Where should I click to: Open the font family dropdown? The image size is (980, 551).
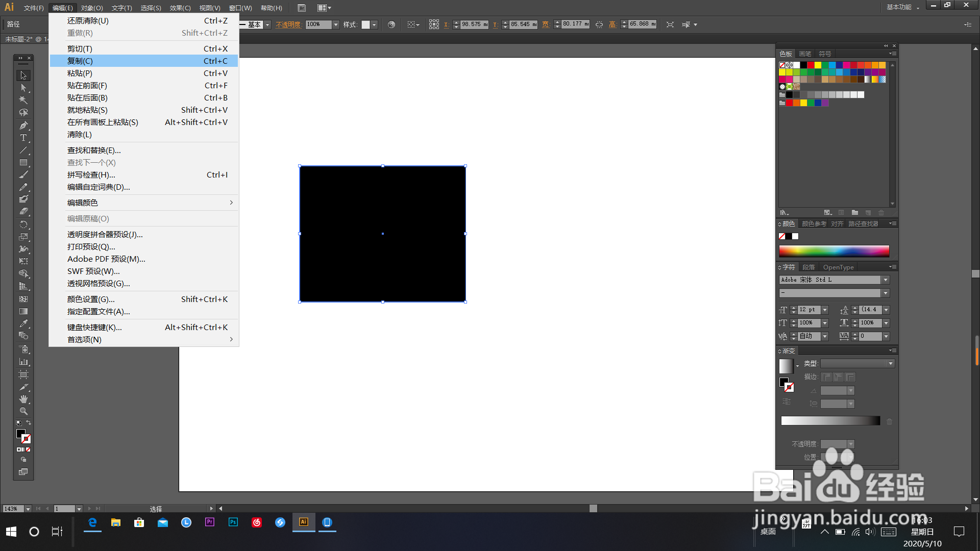886,280
